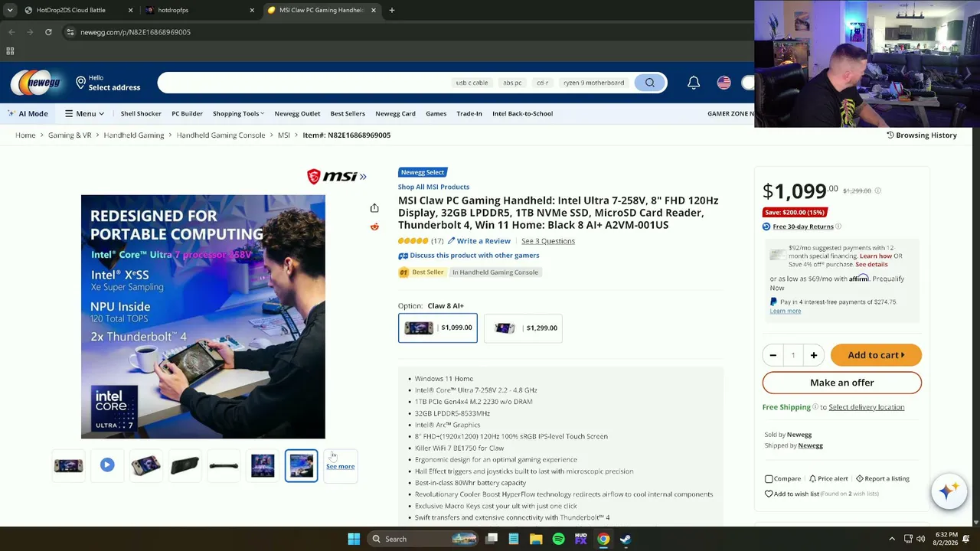This screenshot has height=551, width=980.
Task: Open the AI assistant sparkle button
Action: coord(948,491)
